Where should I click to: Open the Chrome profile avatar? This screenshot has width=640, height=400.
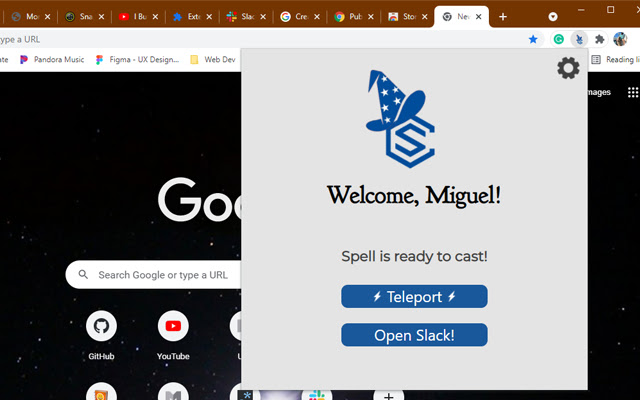click(x=620, y=39)
